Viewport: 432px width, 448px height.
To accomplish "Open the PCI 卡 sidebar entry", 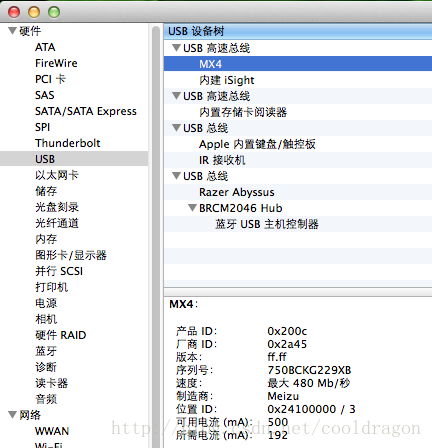I will point(50,79).
